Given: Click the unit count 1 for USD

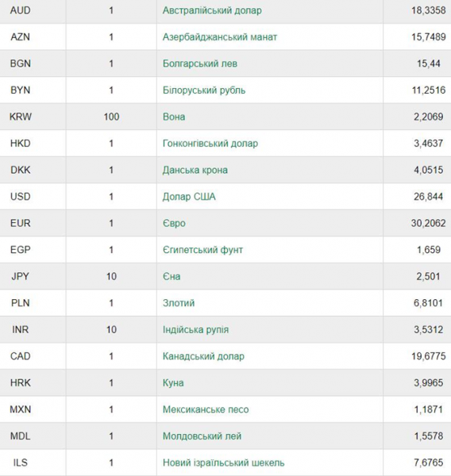Looking at the screenshot, I should 111,197.
